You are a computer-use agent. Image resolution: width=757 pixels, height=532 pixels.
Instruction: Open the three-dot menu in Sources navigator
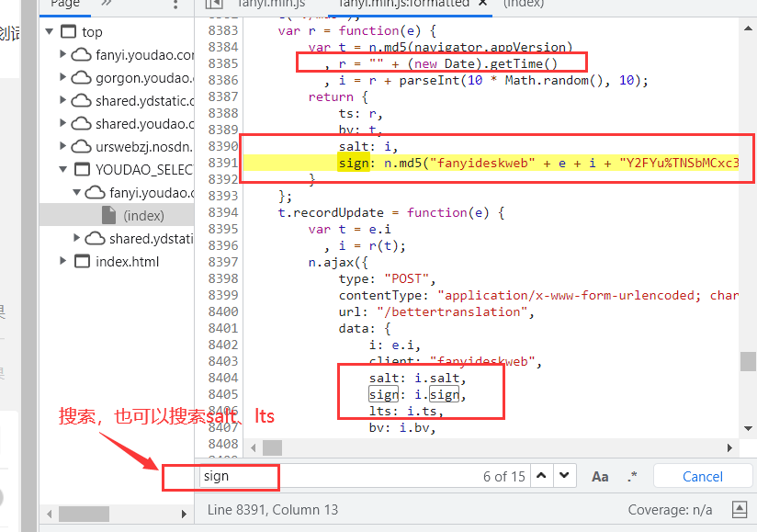click(175, 5)
